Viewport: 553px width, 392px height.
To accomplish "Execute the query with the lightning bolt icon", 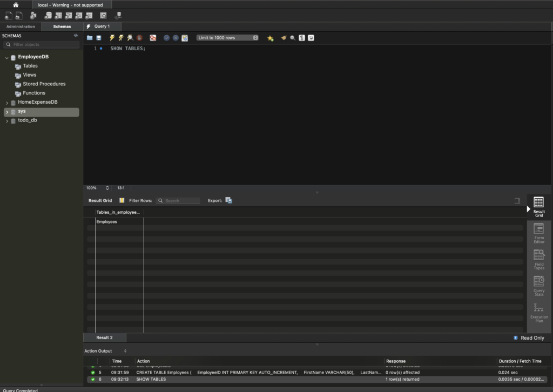I will coord(112,38).
